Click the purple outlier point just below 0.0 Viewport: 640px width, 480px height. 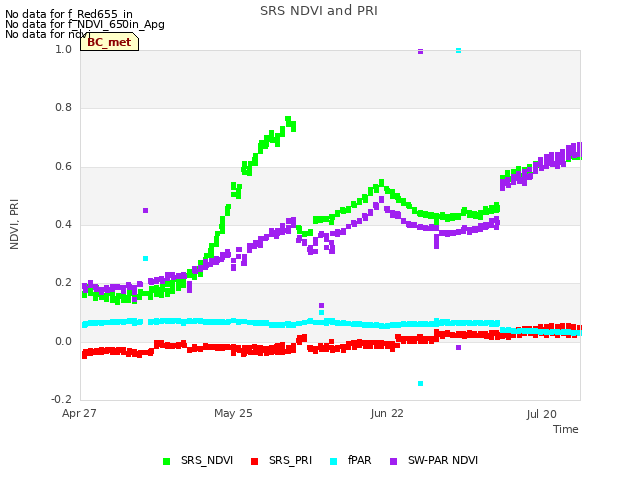(458, 347)
